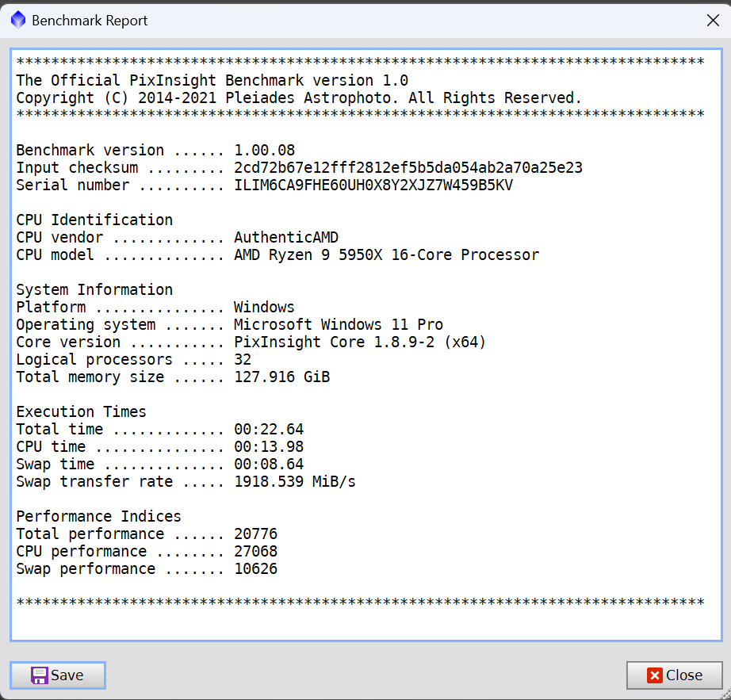The image size is (731, 700).
Task: Save the benchmark report
Action: (58, 675)
